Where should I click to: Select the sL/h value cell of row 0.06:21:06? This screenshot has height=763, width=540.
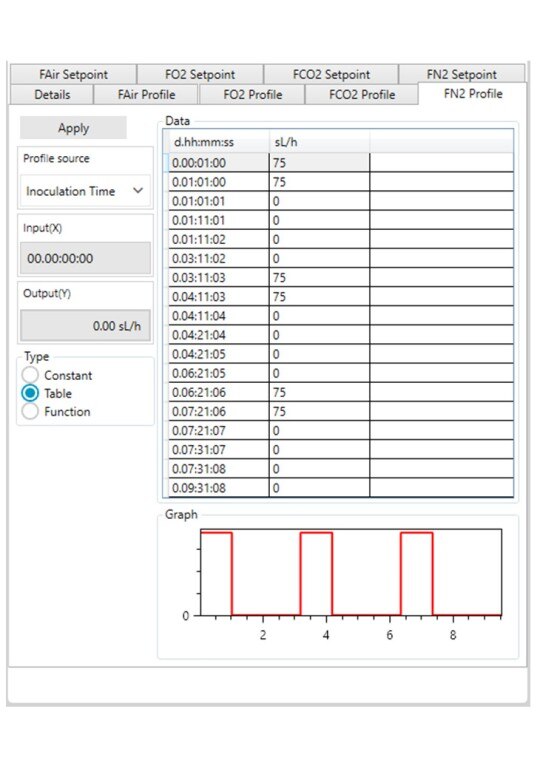319,392
